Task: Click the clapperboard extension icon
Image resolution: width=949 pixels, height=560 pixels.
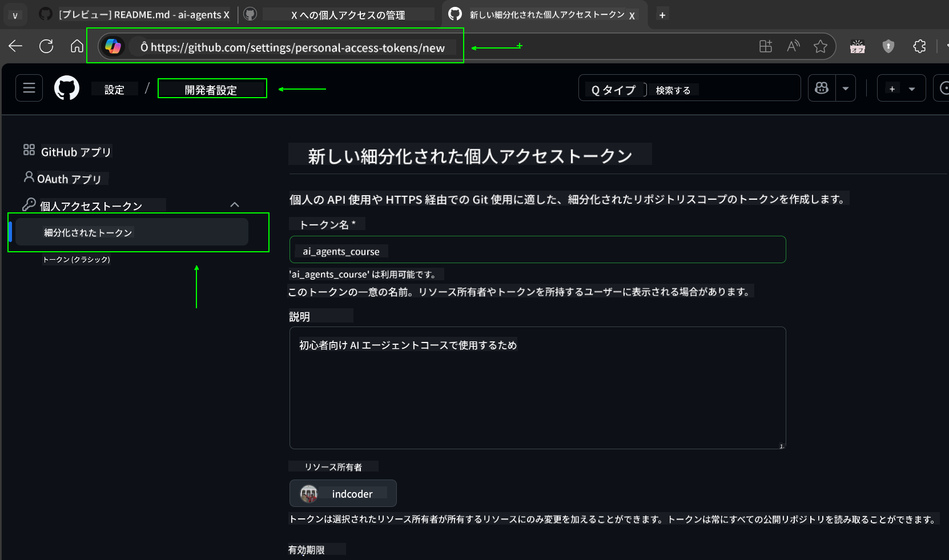Action: coord(858,46)
